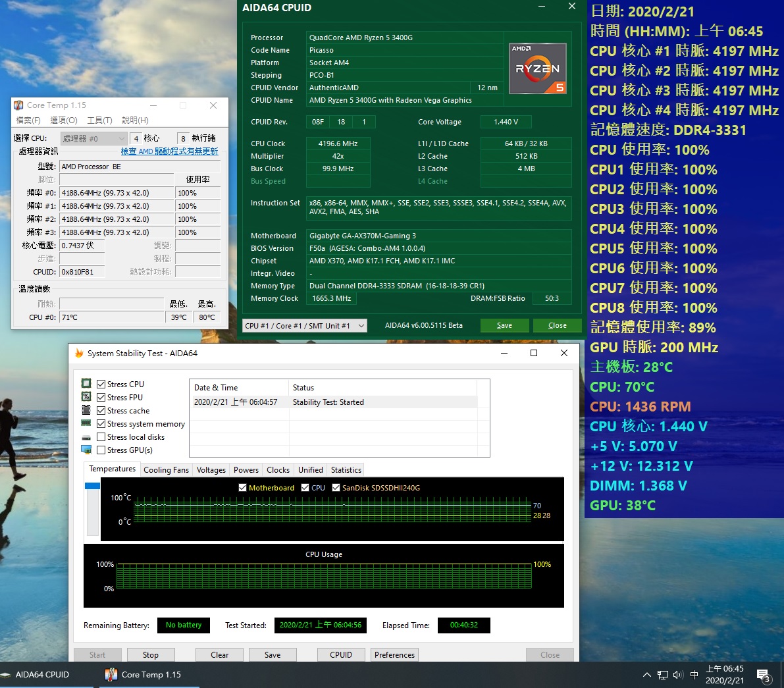Image resolution: width=784 pixels, height=688 pixels.
Task: Click the 型號 AMD Processor BE field
Action: tap(140, 167)
